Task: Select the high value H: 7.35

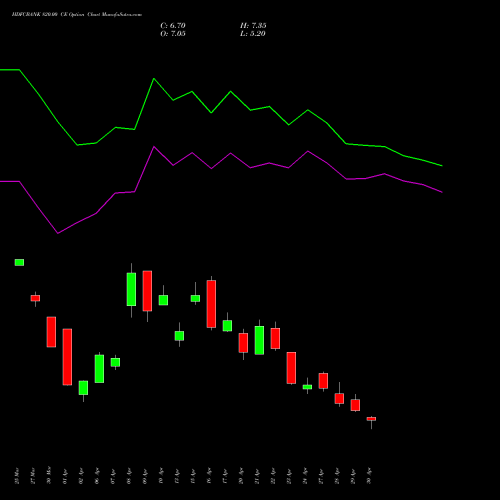Action: pos(253,26)
